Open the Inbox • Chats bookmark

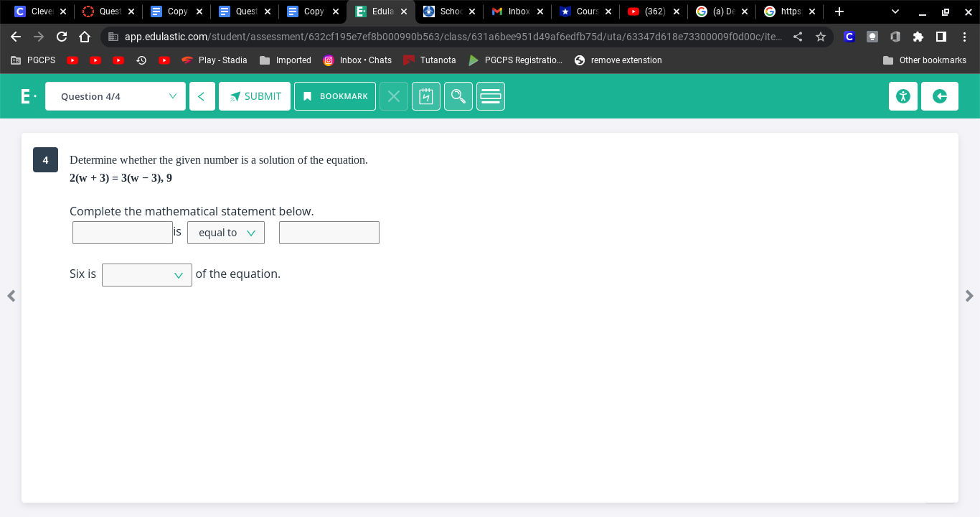coord(357,60)
